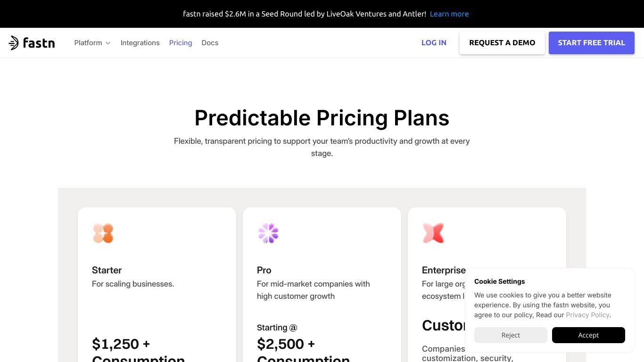The height and width of the screenshot is (362, 644).
Task: Click the fastn wordmark text
Action: [39, 43]
